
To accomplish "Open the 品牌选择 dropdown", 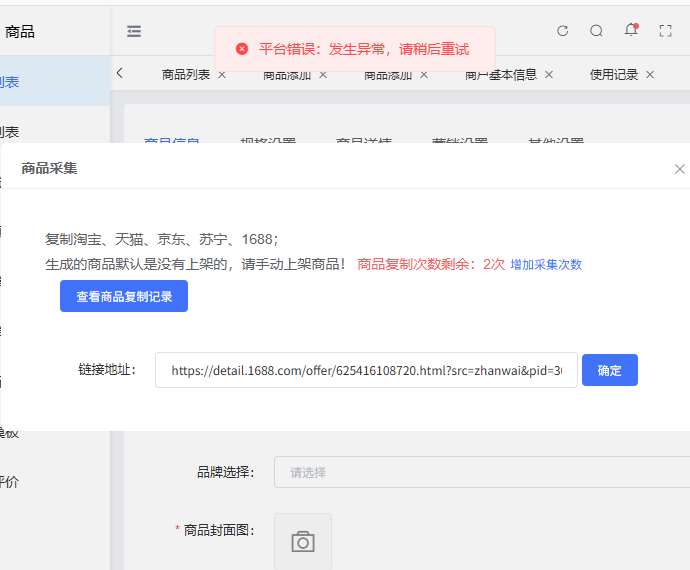I will coord(480,472).
